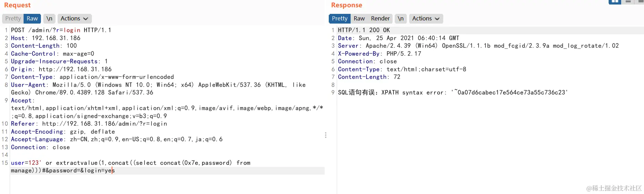644x194 pixels.
Task: Click the Response panel title
Action: 346,5
